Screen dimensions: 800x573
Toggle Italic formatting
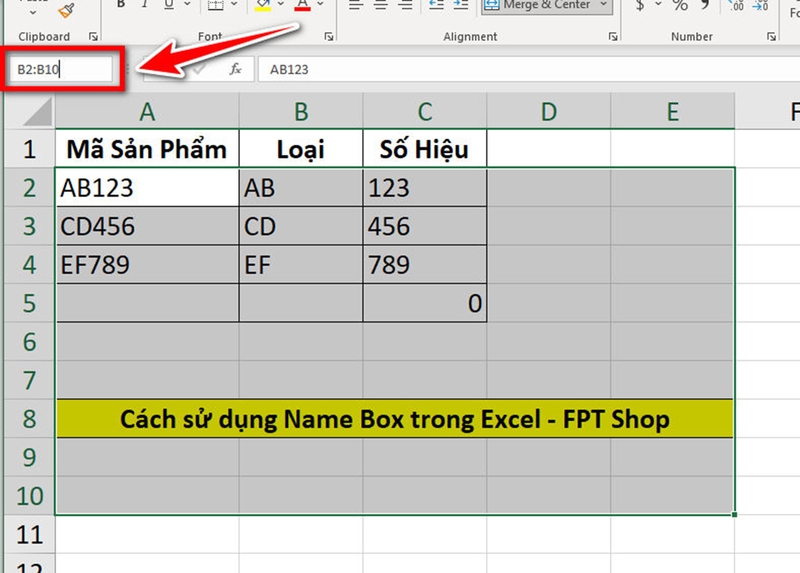[145, 5]
